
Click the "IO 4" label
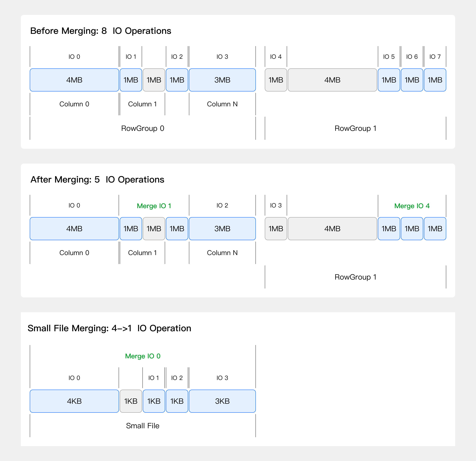276,57
